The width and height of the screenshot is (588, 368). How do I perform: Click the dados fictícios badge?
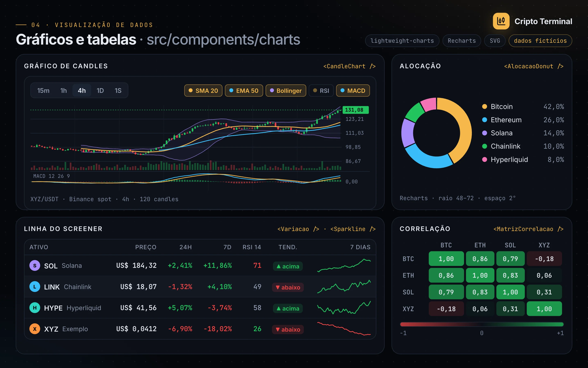[x=540, y=41]
